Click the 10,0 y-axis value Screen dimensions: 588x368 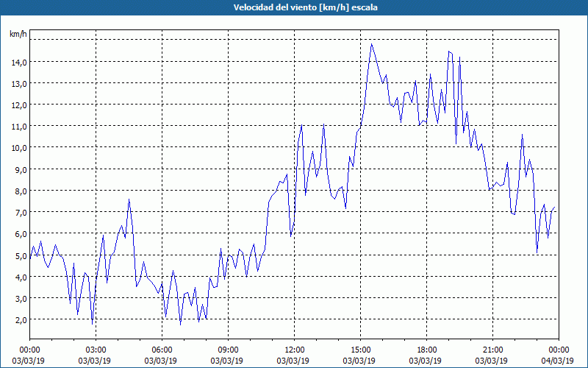[19, 149]
